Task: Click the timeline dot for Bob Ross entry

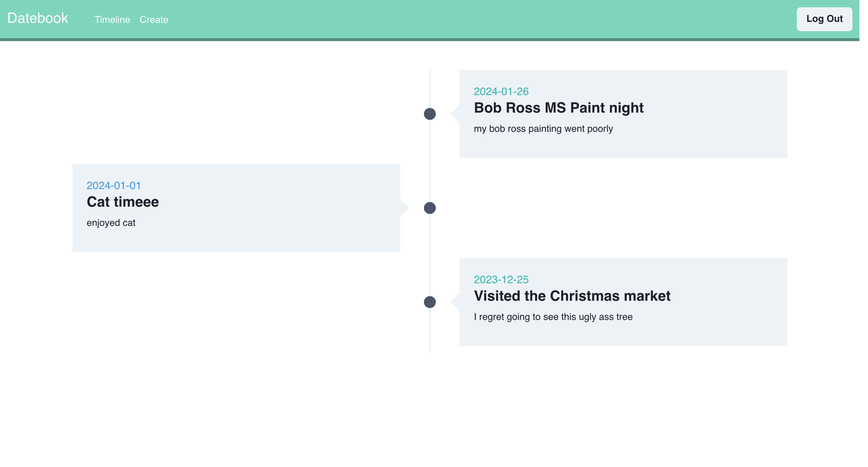Action: click(x=430, y=114)
